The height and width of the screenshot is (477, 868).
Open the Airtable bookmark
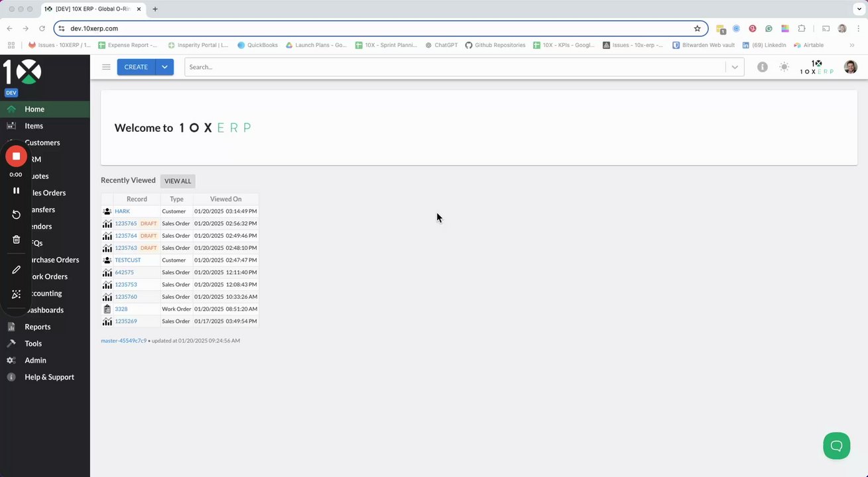point(809,45)
